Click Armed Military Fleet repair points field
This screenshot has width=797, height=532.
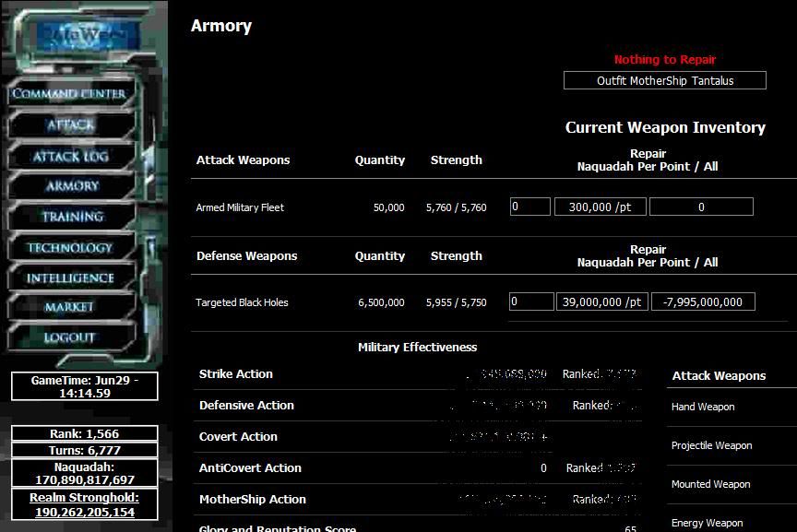(529, 207)
